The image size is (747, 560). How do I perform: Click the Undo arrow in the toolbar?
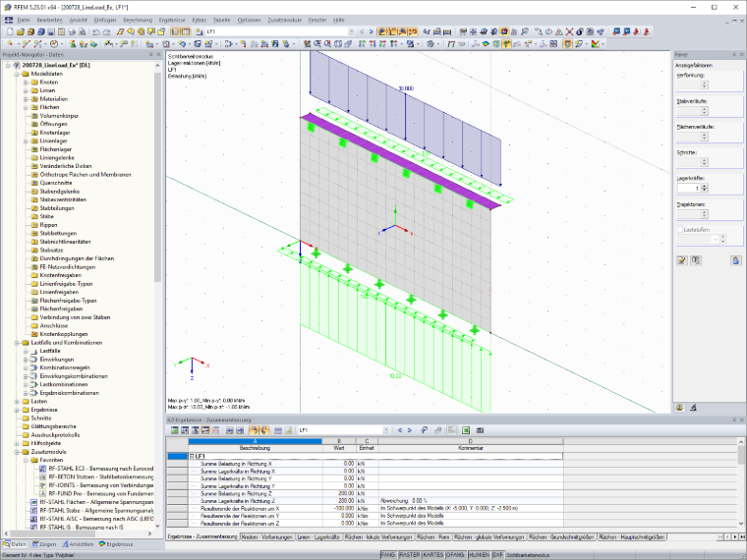(x=95, y=31)
